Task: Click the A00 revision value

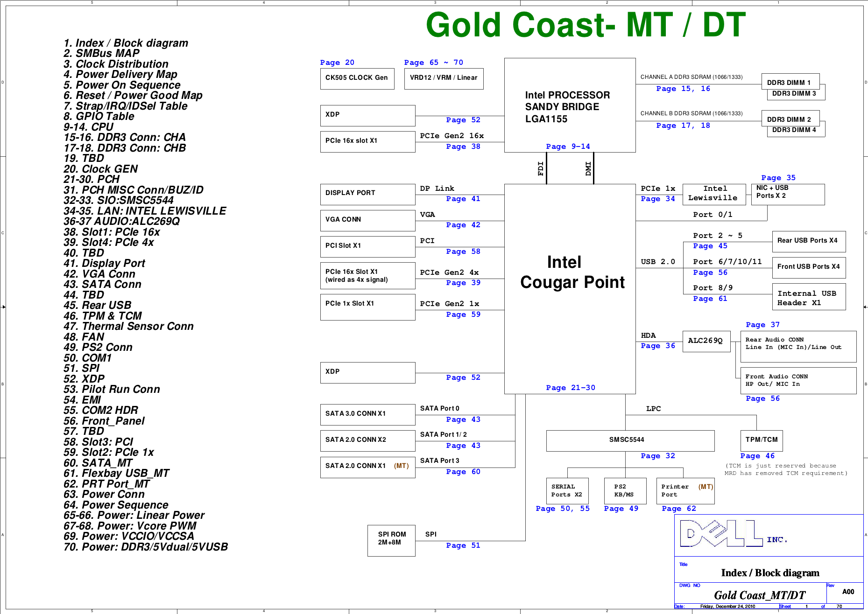Action: [848, 592]
